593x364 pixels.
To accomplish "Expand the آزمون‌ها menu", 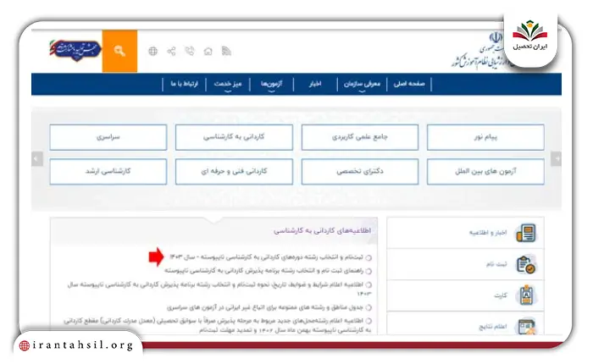I will tap(272, 84).
